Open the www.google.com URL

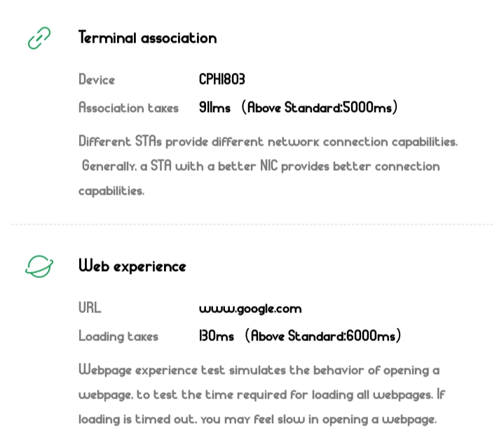pyautogui.click(x=250, y=308)
